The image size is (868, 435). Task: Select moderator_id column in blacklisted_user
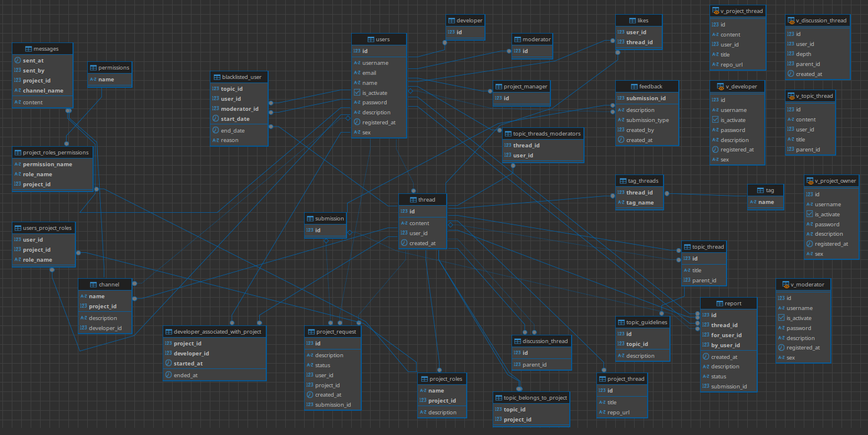pyautogui.click(x=239, y=109)
